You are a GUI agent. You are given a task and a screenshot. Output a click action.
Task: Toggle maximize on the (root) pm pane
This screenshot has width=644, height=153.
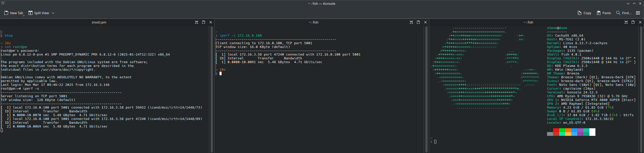(197, 22)
